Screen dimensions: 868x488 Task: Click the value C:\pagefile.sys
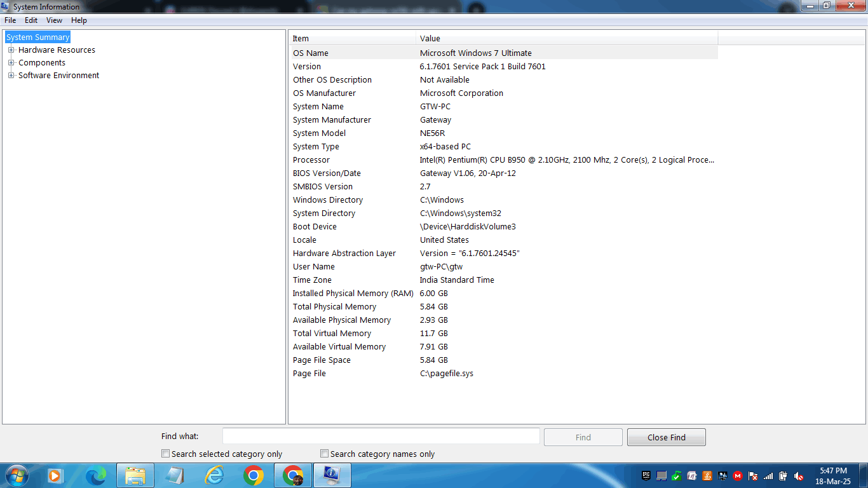pyautogui.click(x=447, y=374)
